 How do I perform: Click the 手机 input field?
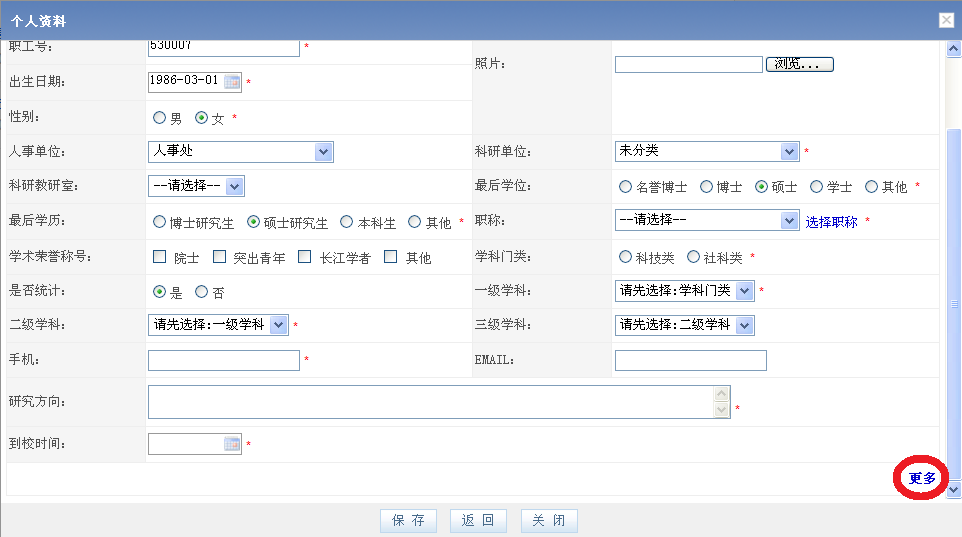224,361
